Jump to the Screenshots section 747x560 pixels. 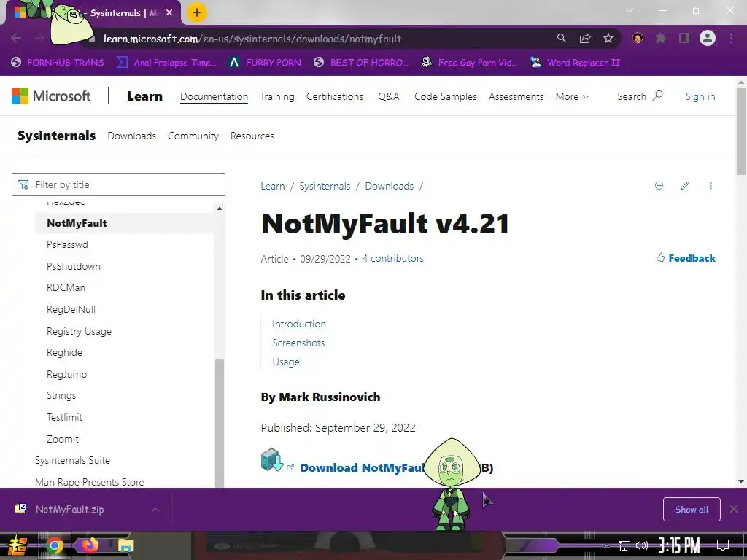pyautogui.click(x=298, y=343)
